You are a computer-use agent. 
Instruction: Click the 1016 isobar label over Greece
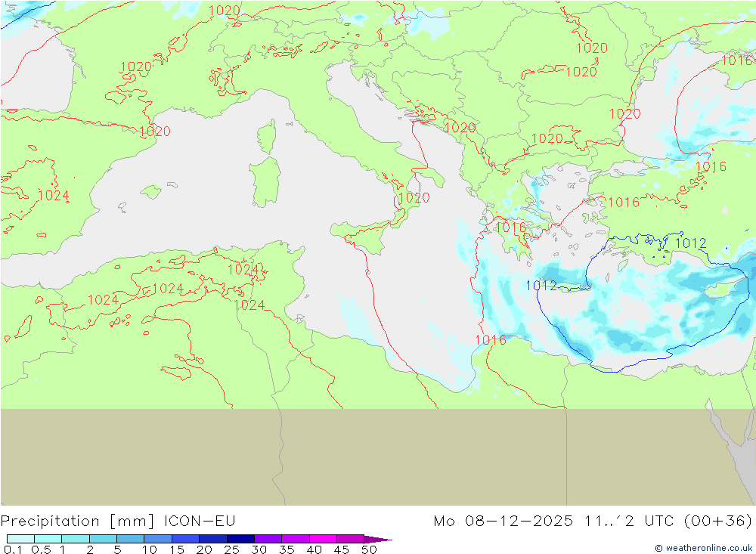pyautogui.click(x=511, y=227)
